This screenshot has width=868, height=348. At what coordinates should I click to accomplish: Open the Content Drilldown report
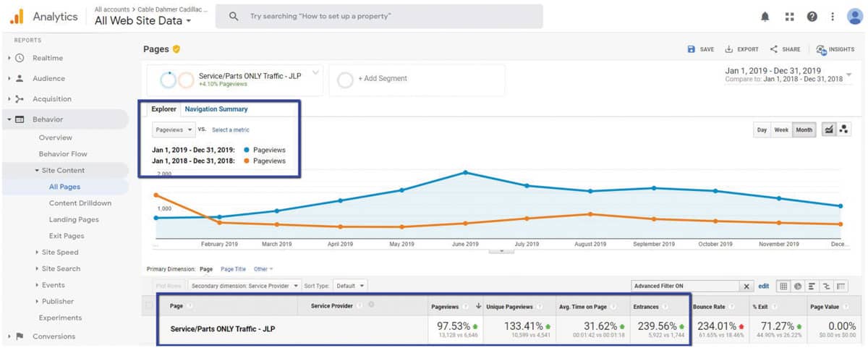[80, 203]
